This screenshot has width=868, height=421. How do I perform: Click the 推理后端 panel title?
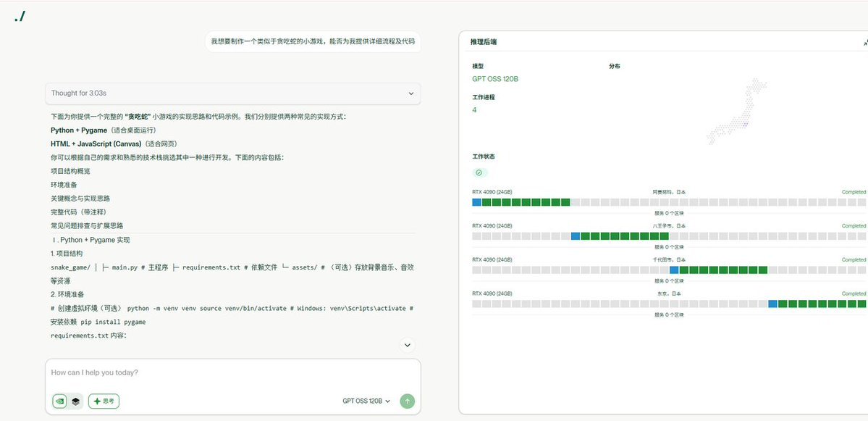pos(484,42)
